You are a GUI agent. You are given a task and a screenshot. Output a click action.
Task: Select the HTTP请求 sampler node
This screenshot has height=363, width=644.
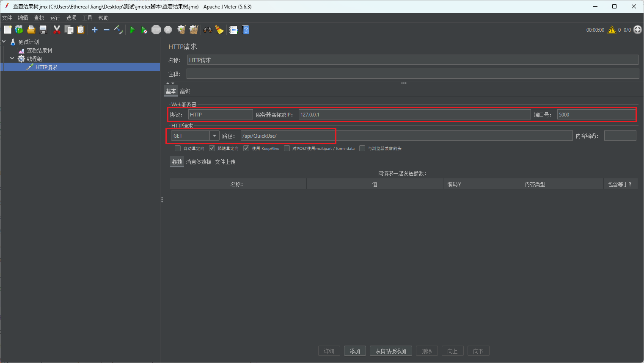[x=46, y=67]
